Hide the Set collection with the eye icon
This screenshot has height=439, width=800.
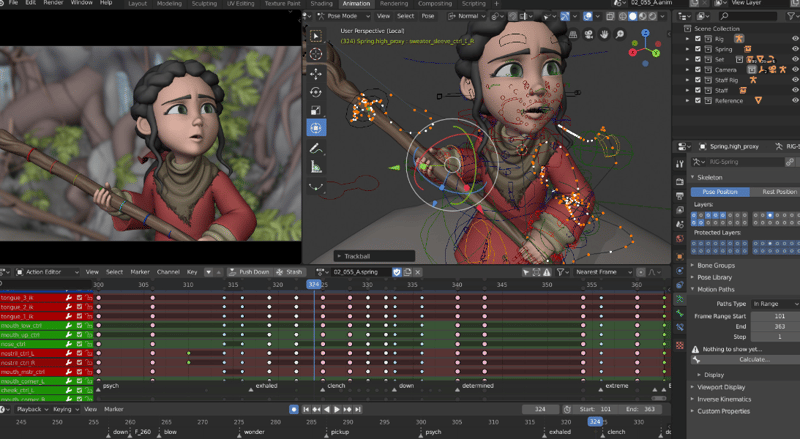795,59
